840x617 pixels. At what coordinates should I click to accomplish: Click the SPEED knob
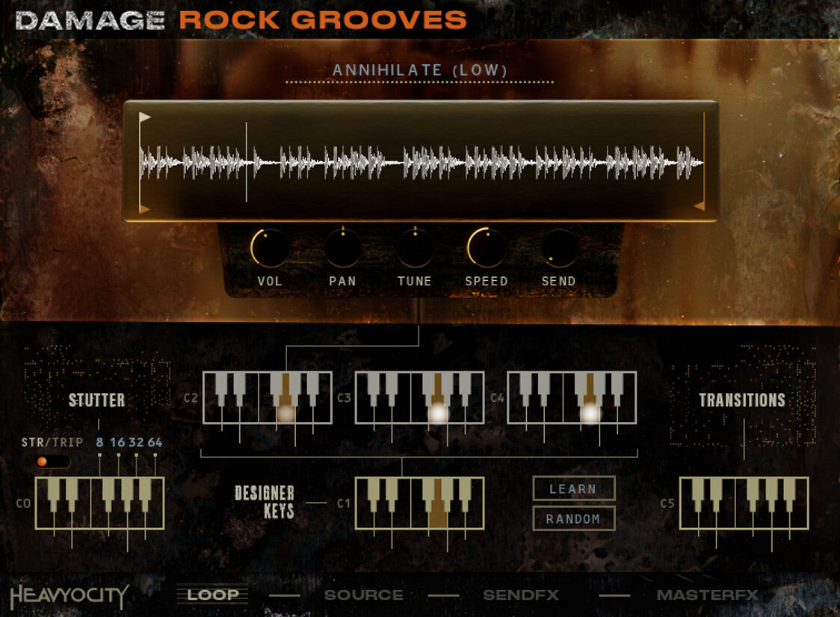[x=486, y=248]
